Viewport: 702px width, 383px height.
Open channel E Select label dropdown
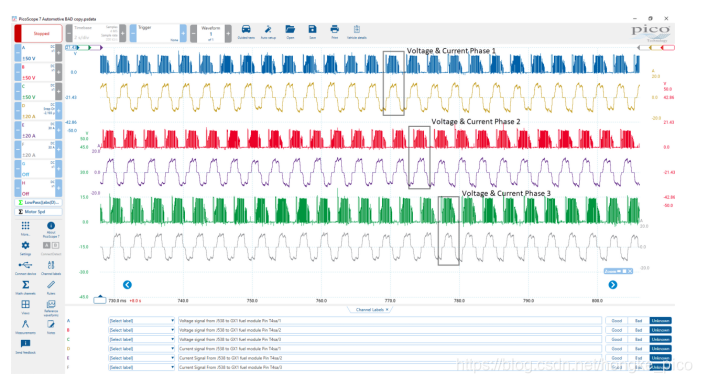[x=141, y=358]
